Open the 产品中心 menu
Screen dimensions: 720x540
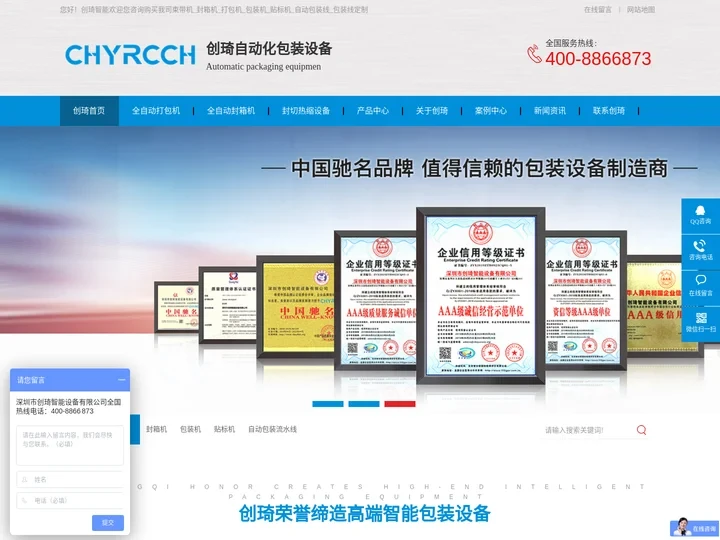pos(372,111)
